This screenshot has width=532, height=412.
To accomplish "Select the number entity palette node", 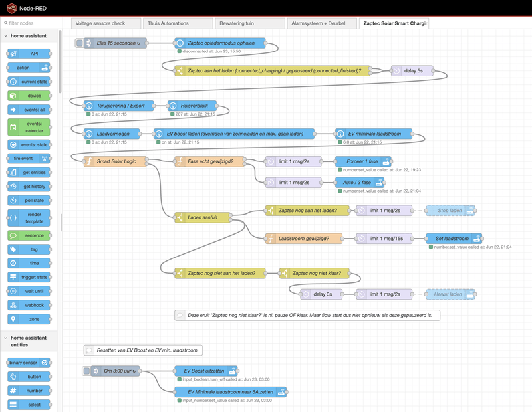I will pos(29,391).
